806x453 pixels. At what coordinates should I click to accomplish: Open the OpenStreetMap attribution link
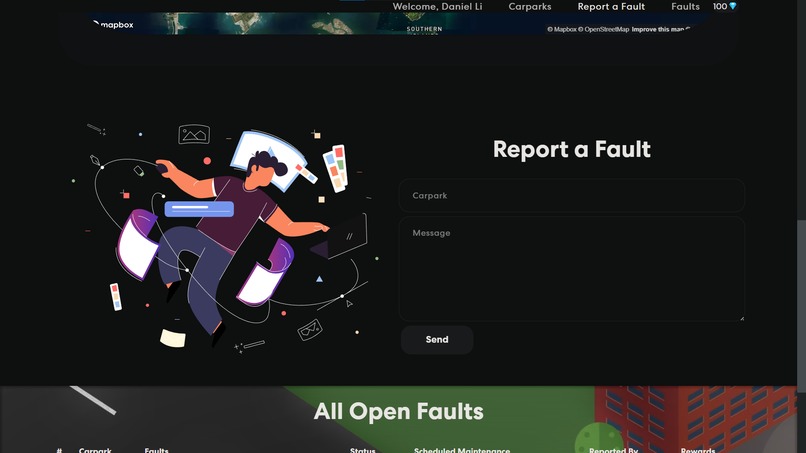coord(603,29)
